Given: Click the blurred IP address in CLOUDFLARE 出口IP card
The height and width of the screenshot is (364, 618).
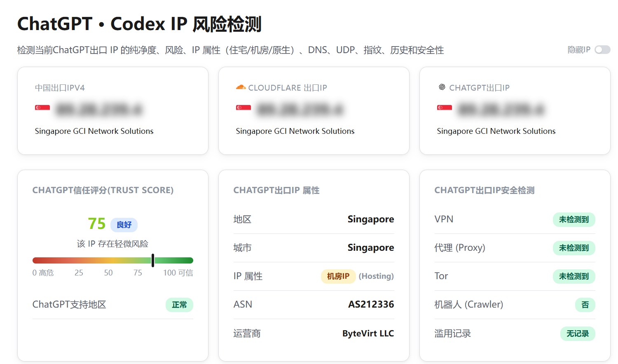Looking at the screenshot, I should pos(300,110).
